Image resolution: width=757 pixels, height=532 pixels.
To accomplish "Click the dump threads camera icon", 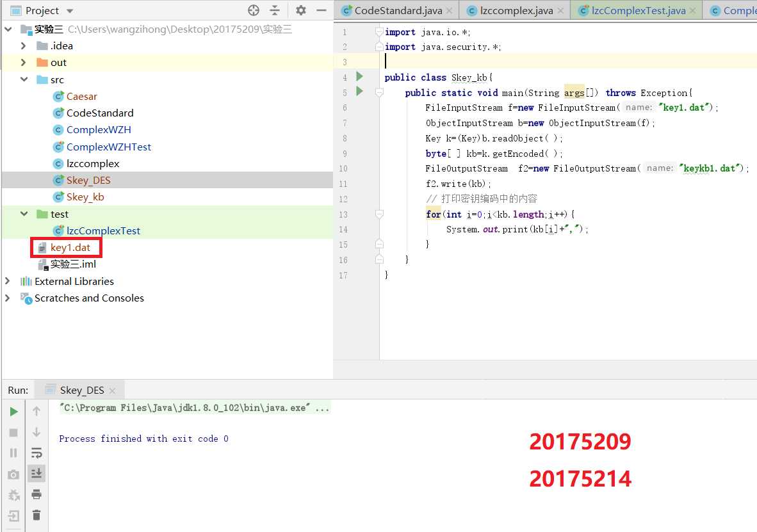I will [x=13, y=474].
